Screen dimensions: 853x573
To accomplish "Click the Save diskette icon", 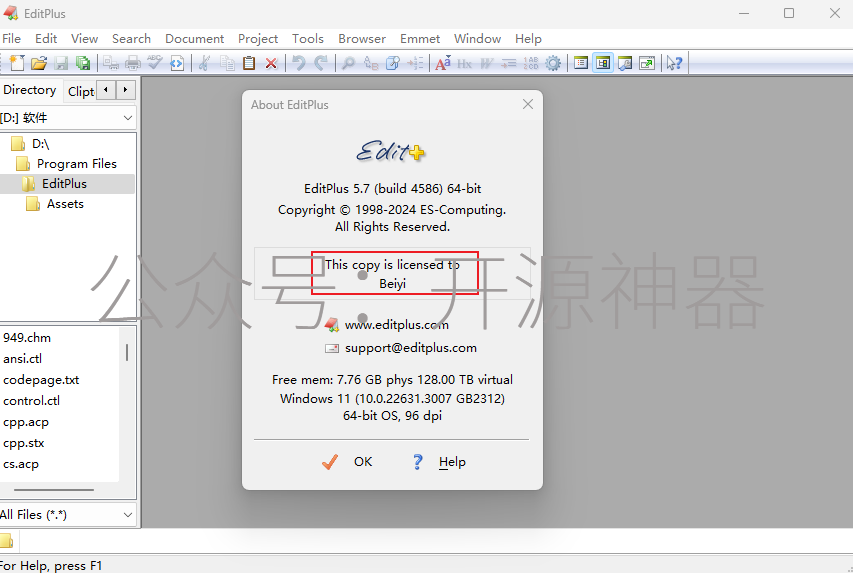I will [x=61, y=63].
